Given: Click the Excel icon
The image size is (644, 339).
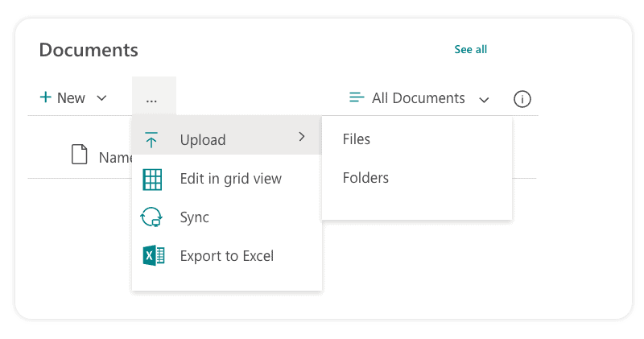Looking at the screenshot, I should pos(154,255).
